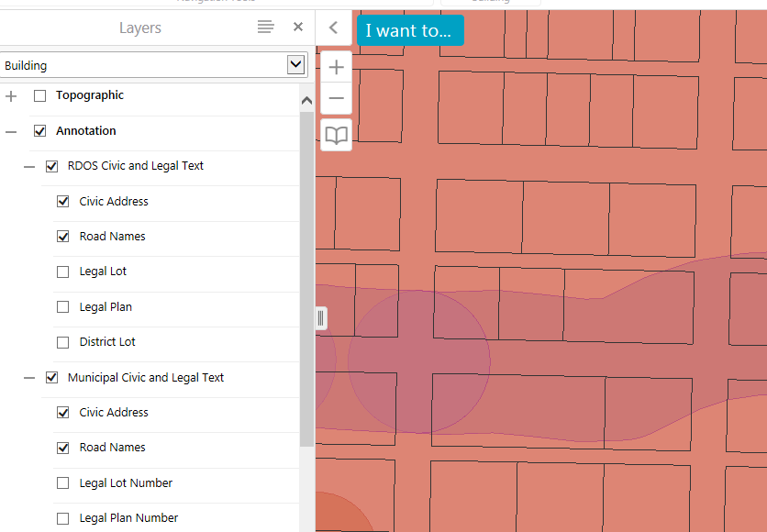767x532 pixels.
Task: Select the Topographic layer name
Action: click(x=90, y=95)
